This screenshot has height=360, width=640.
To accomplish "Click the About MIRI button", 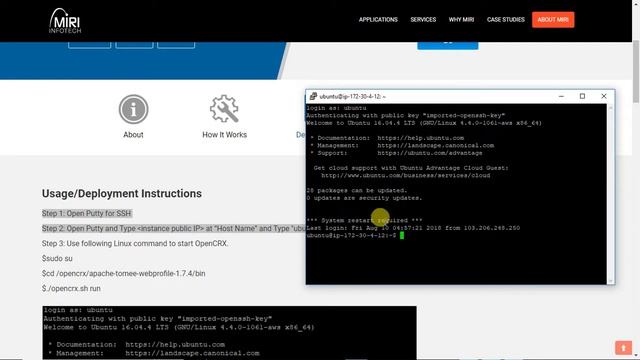I will [553, 20].
